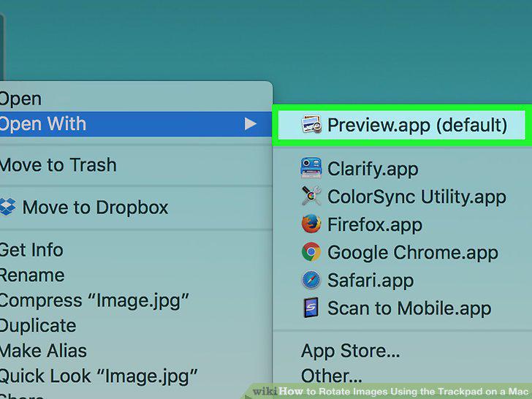Click the Google Chrome icon
The height and width of the screenshot is (399, 532).
(x=311, y=251)
